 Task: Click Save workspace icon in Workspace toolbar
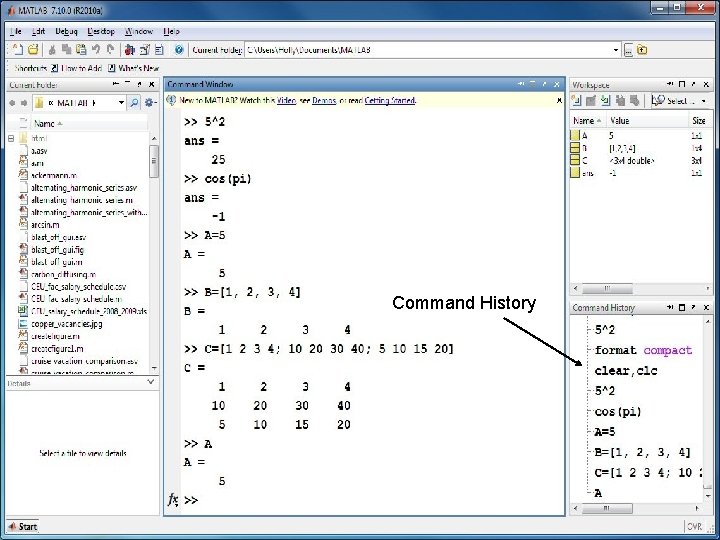(620, 100)
